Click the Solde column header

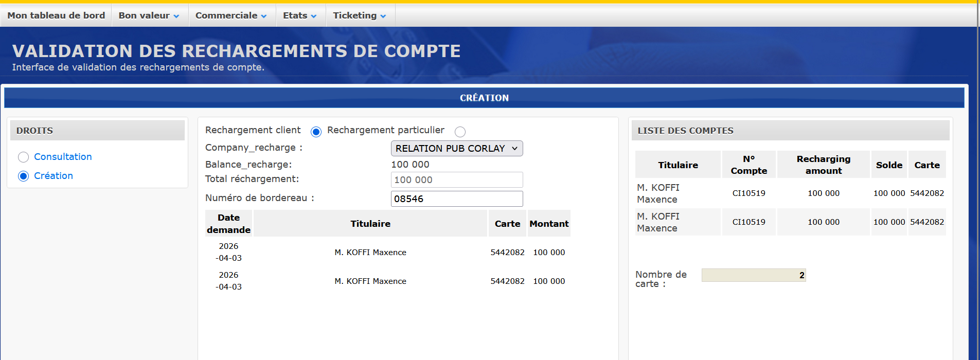[x=889, y=165]
